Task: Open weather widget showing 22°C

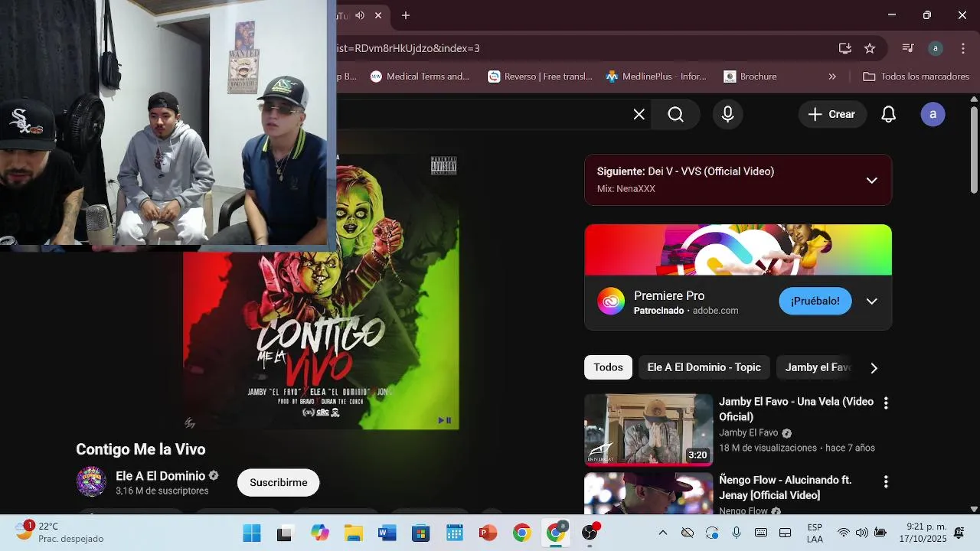Action: 59,532
